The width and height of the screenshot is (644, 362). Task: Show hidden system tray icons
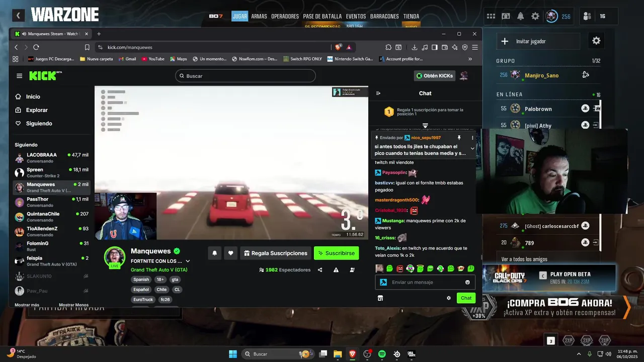tap(579, 354)
